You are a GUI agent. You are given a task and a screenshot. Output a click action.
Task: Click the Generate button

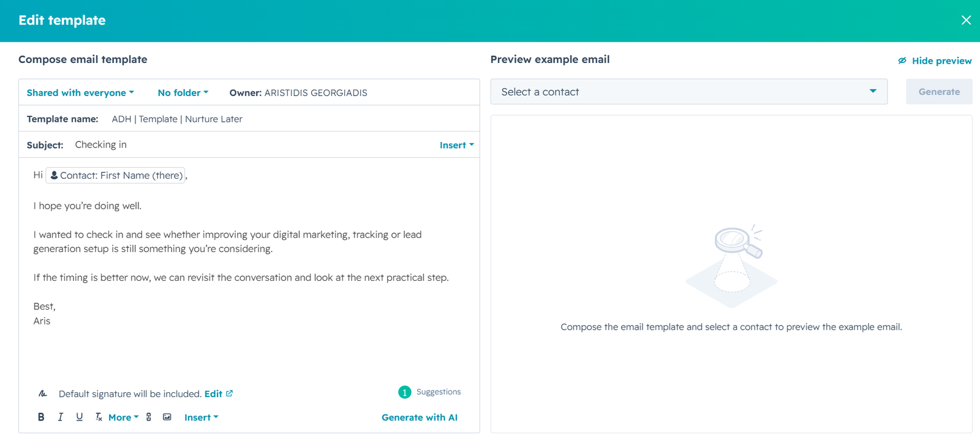pos(939,92)
